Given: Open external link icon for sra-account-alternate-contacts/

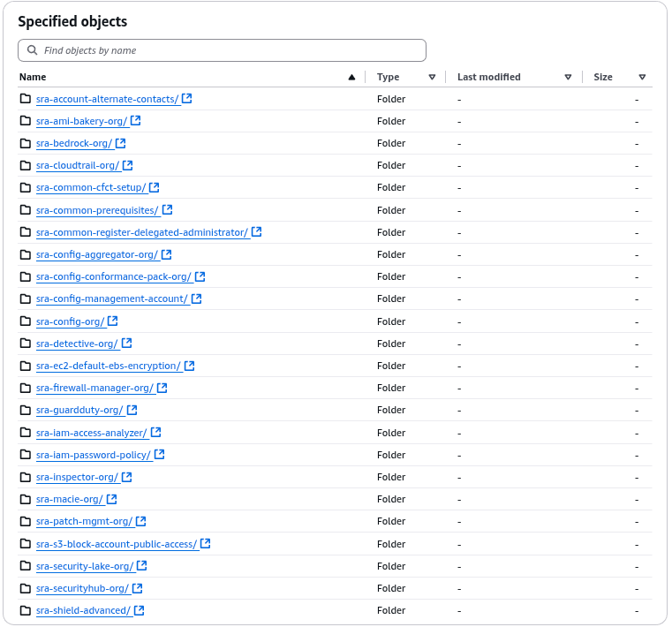Looking at the screenshot, I should tap(186, 99).
